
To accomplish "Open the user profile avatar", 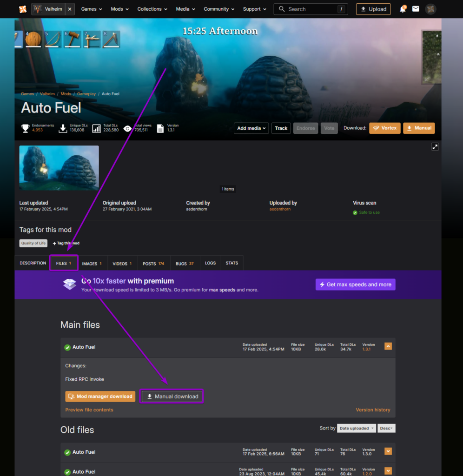I will coord(430,9).
